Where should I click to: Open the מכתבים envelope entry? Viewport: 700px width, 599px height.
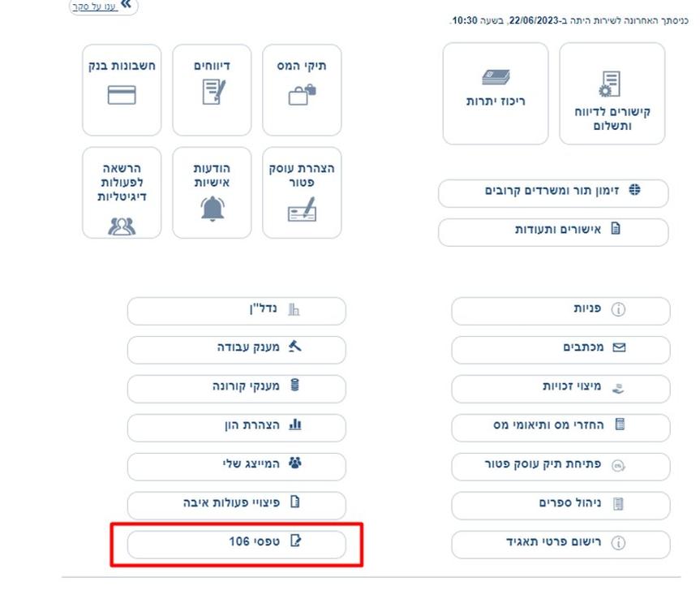tap(560, 350)
